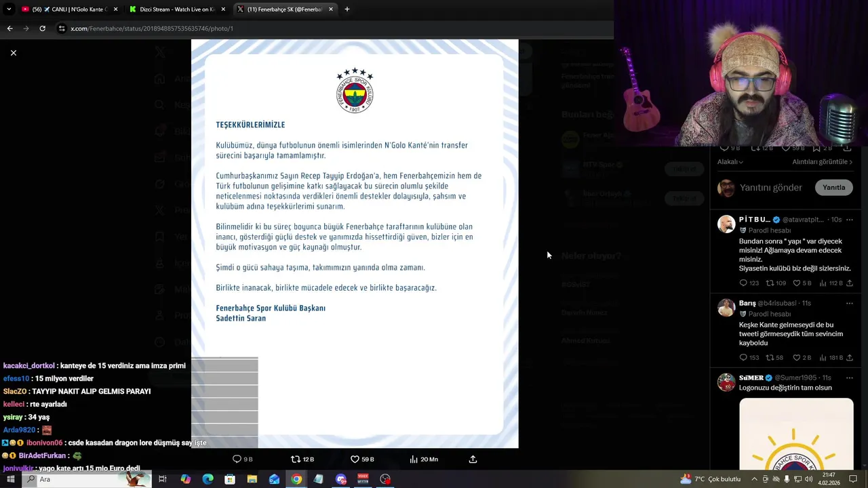Open the @atavratpit profile avatar
The height and width of the screenshot is (488, 868).
point(726,224)
